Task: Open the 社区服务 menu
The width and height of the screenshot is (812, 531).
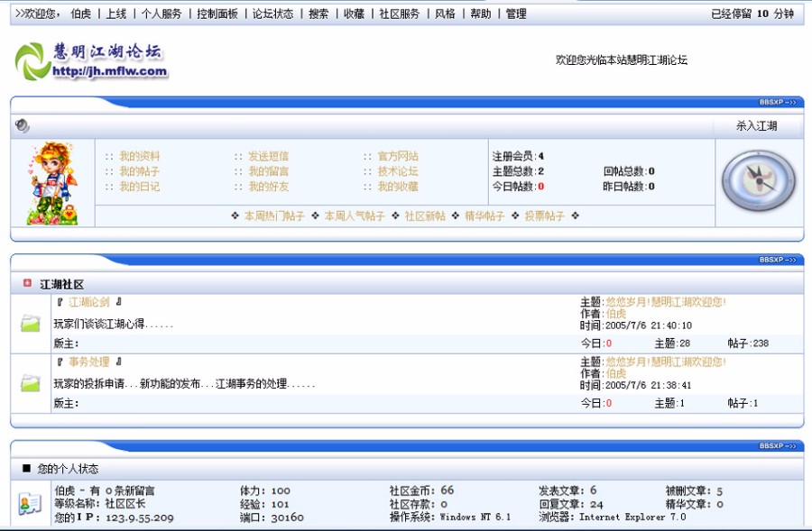Action: click(x=400, y=14)
